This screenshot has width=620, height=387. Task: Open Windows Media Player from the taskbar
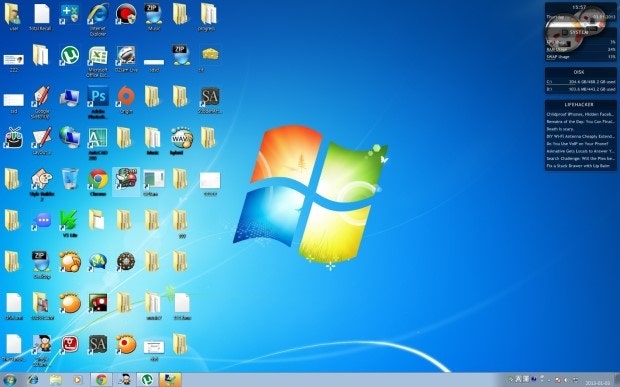78,380
